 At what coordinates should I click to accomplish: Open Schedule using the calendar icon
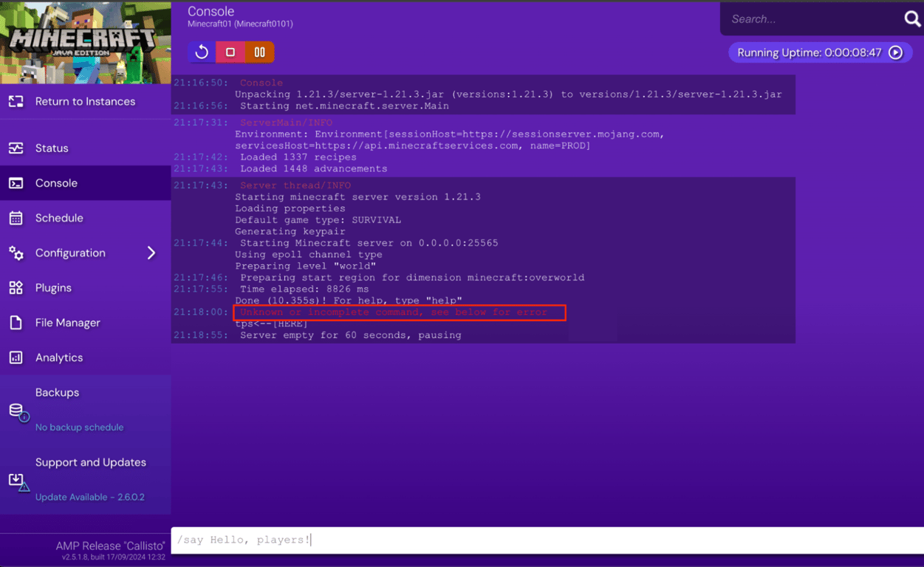pos(16,218)
